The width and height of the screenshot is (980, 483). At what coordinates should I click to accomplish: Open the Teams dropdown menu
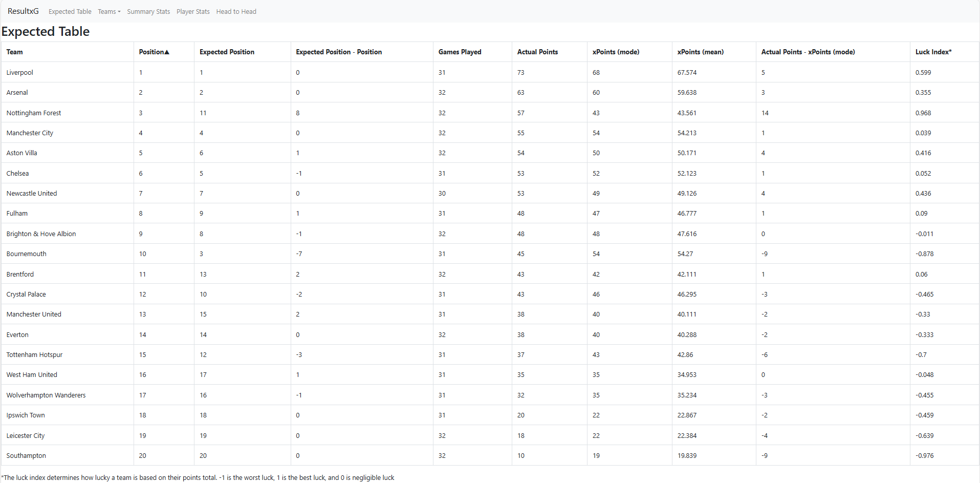[x=108, y=11]
